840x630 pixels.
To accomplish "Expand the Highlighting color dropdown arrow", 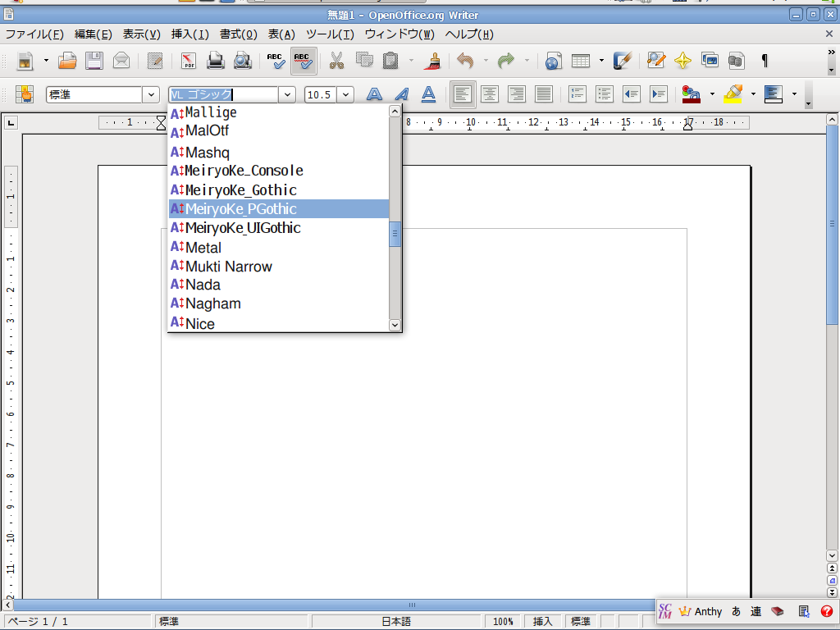I will click(753, 94).
